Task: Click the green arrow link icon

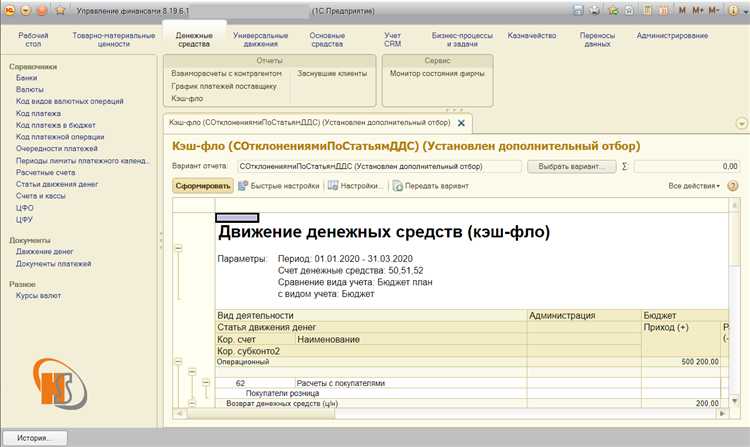Action: [x=613, y=11]
